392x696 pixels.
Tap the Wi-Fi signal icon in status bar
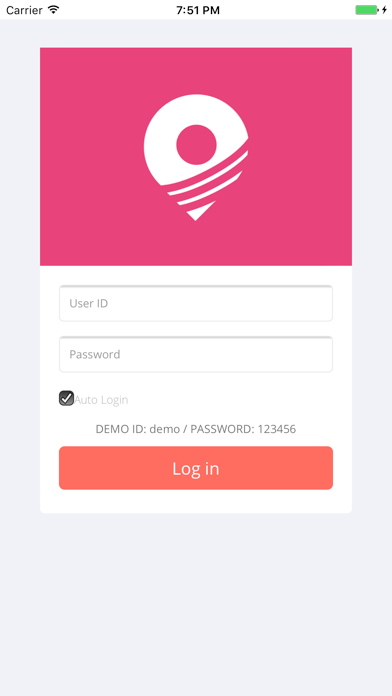pos(54,10)
